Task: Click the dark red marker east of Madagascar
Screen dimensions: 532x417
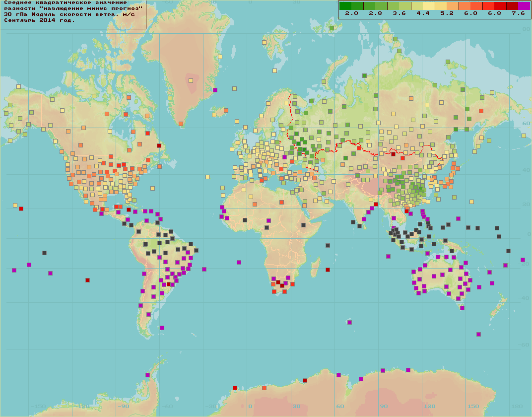Action: pos(328,270)
